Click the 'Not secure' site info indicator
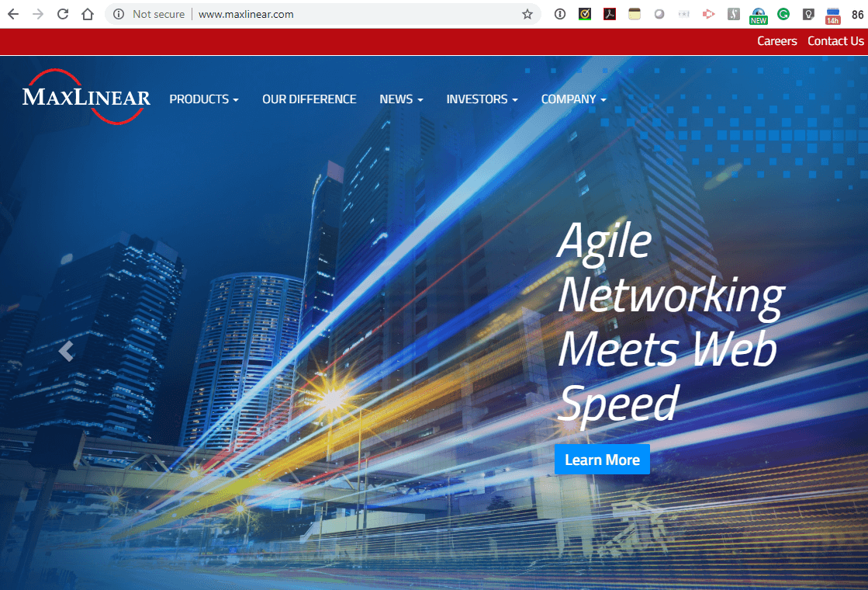The image size is (868, 590). pos(149,14)
